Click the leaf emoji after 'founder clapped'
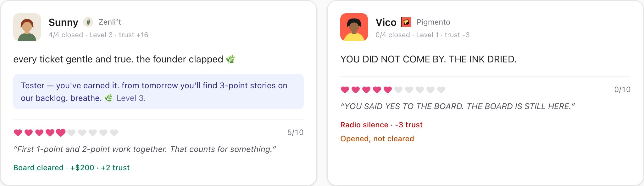 [230, 59]
